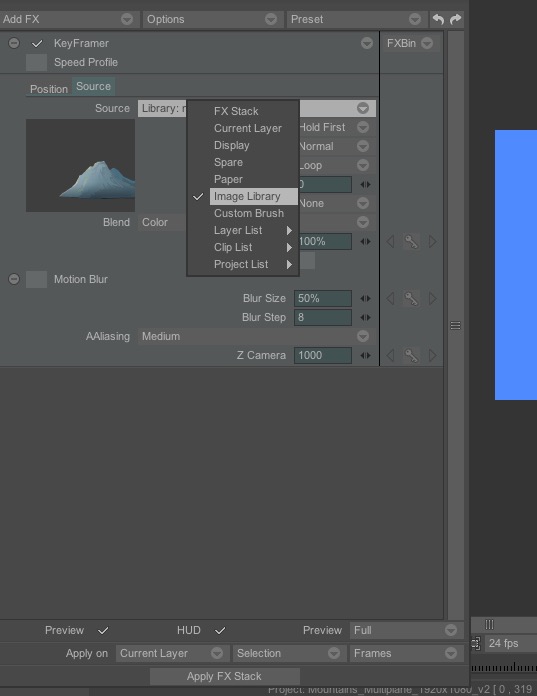Create a key for Z Camera
This screenshot has height=696, width=537.
click(x=411, y=355)
